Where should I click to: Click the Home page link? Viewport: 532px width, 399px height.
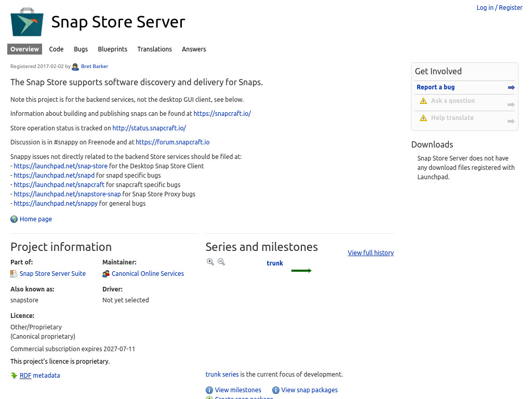point(36,219)
